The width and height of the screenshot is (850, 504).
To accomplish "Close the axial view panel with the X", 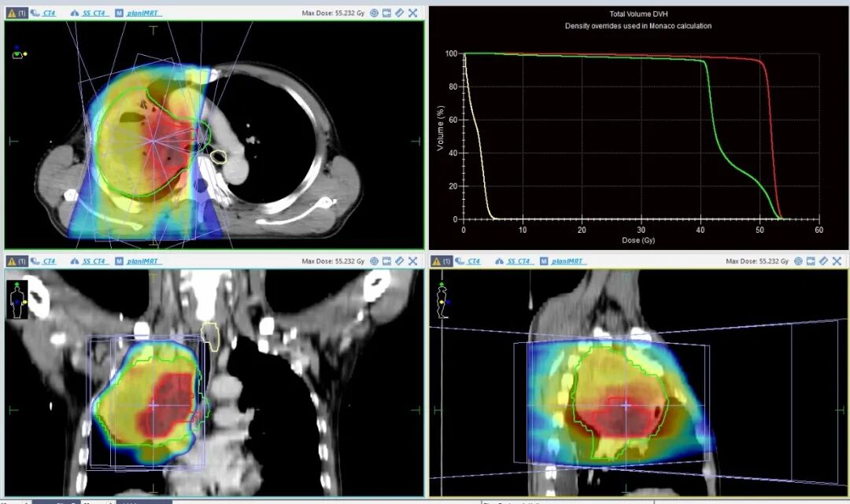I will tap(412, 13).
